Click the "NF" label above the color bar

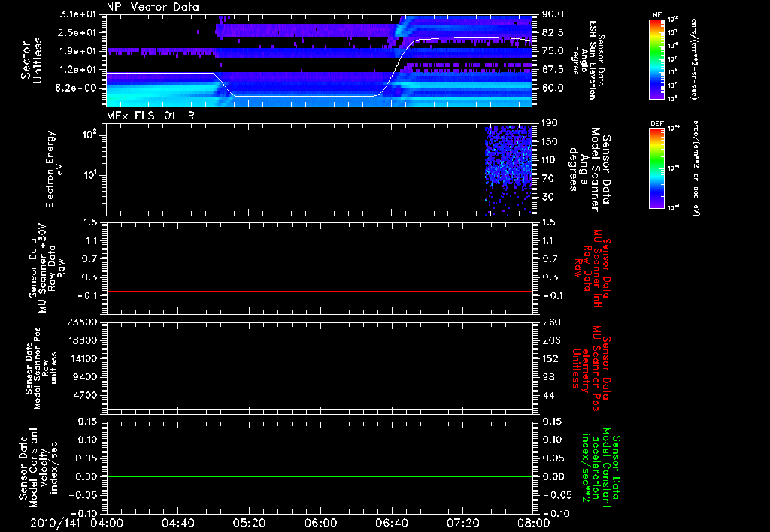click(x=657, y=15)
